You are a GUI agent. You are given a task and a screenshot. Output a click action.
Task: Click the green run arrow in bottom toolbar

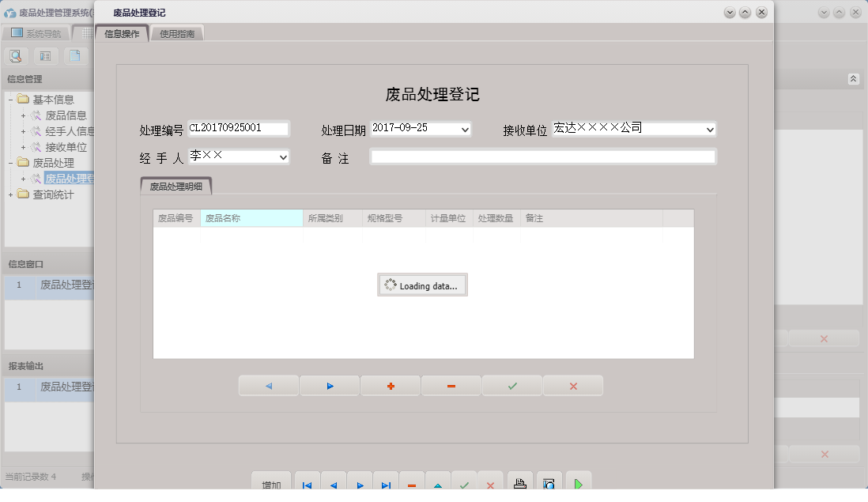(578, 484)
